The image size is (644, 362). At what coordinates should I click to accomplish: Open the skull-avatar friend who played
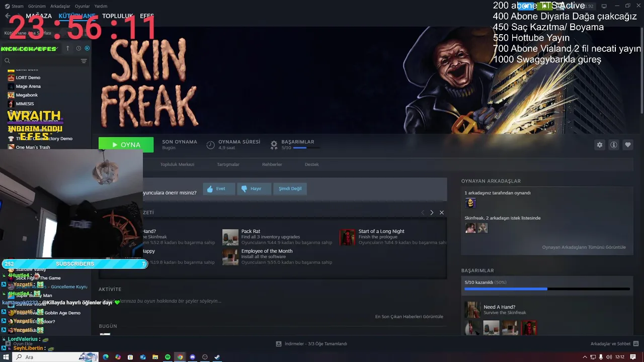[x=470, y=203]
